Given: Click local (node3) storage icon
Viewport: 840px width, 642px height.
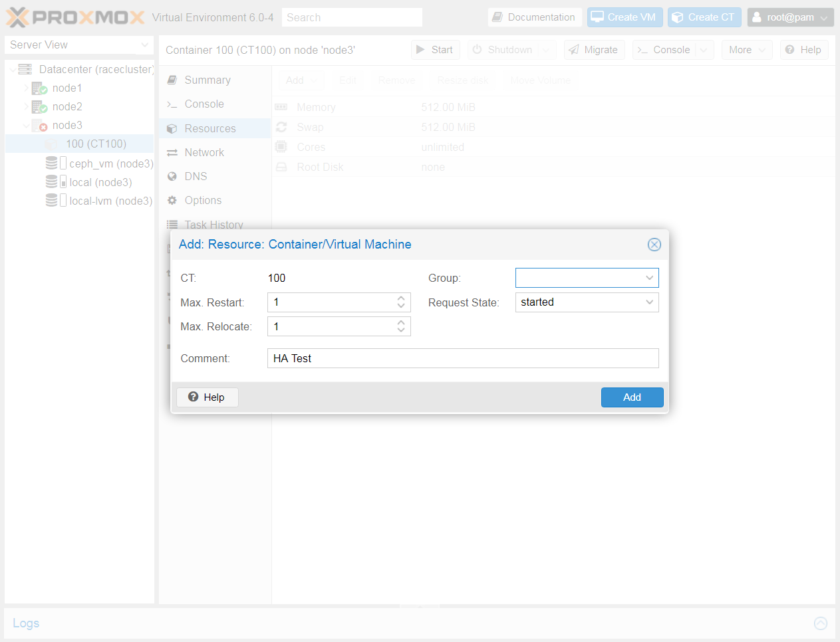Looking at the screenshot, I should click(x=51, y=181).
